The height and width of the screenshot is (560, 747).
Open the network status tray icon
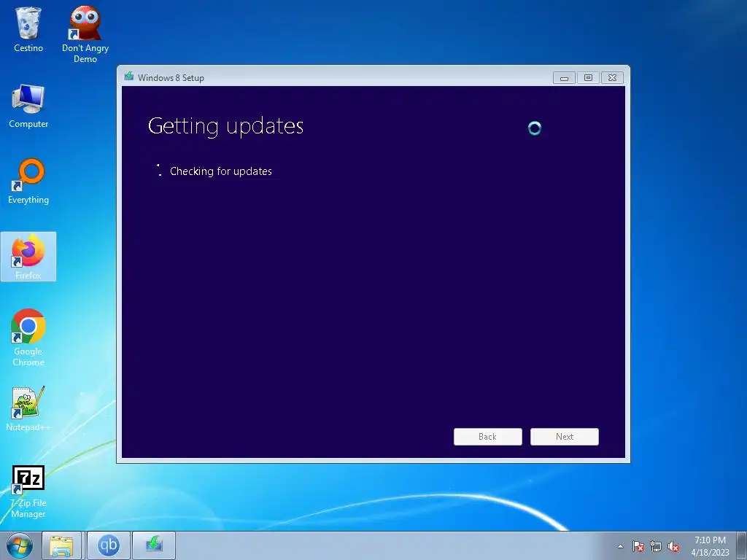(656, 546)
